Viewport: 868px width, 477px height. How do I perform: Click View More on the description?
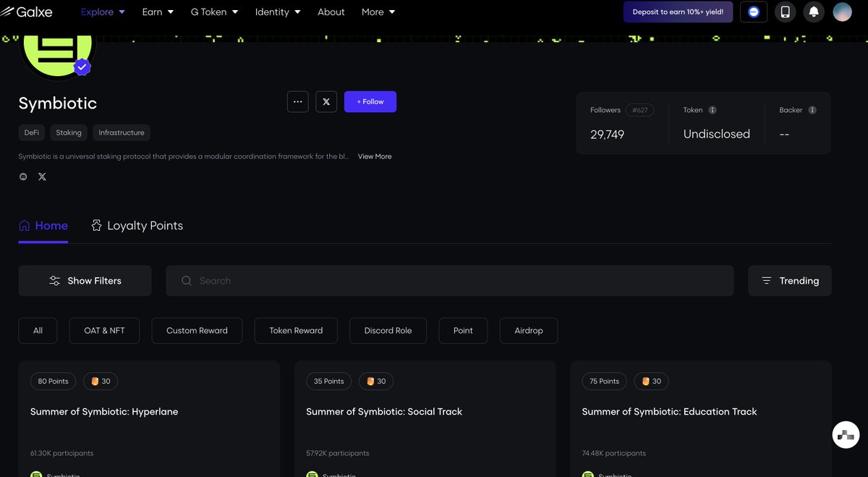[x=375, y=156]
